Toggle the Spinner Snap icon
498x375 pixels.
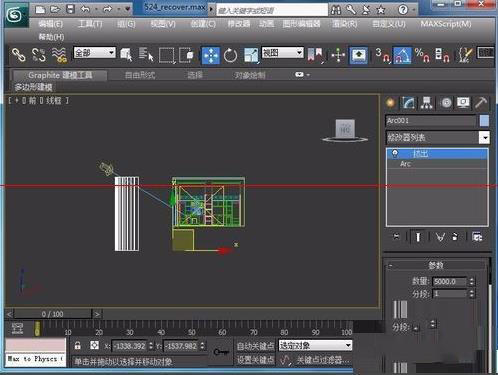point(442,55)
